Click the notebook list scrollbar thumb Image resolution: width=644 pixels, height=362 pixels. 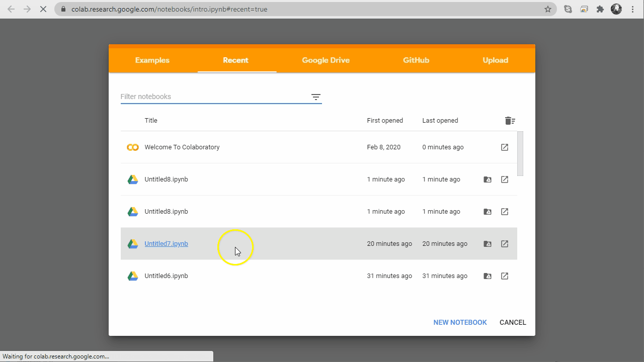point(520,154)
